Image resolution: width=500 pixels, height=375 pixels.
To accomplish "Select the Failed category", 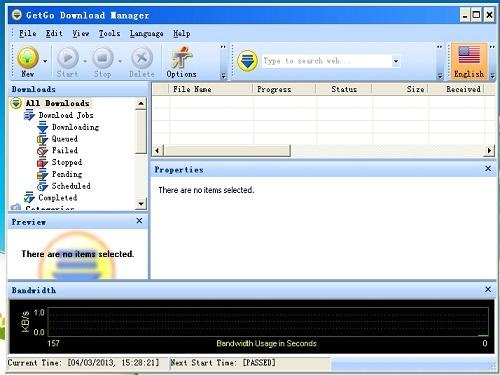I will point(65,150).
